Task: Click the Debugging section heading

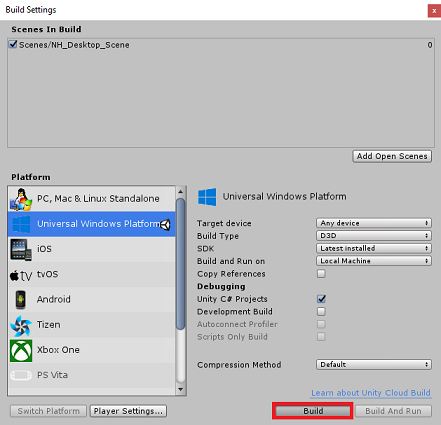Action: click(x=221, y=287)
